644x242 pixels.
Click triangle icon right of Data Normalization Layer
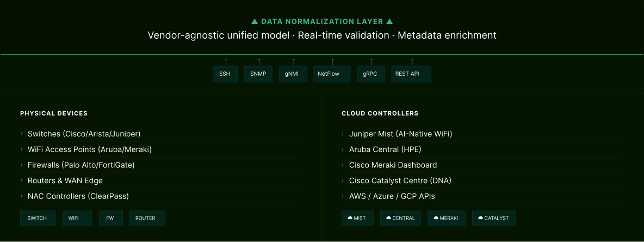(x=389, y=22)
